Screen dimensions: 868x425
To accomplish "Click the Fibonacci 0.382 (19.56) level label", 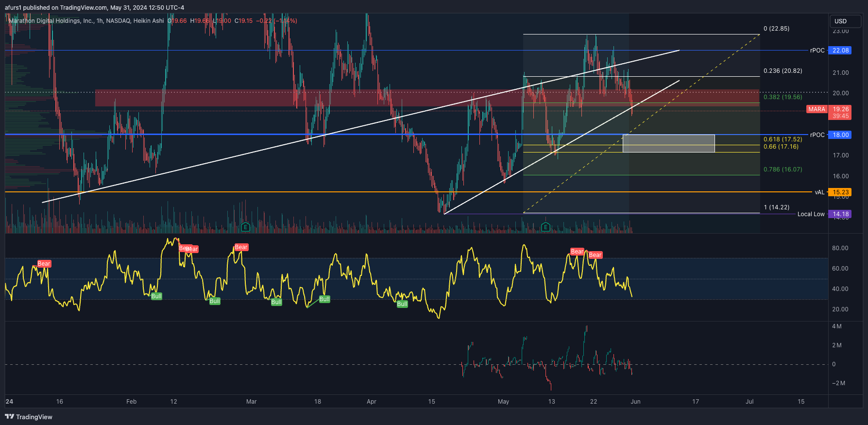I will click(783, 97).
